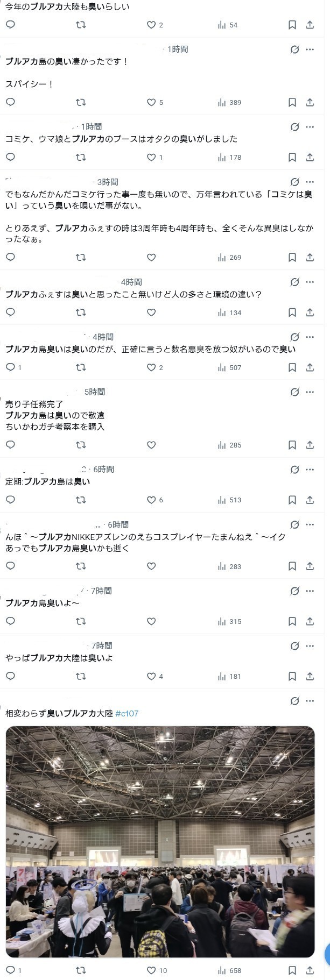Like the スパイシー tweet with 5 likes
Viewport: 330px width, 980px height.
(151, 102)
